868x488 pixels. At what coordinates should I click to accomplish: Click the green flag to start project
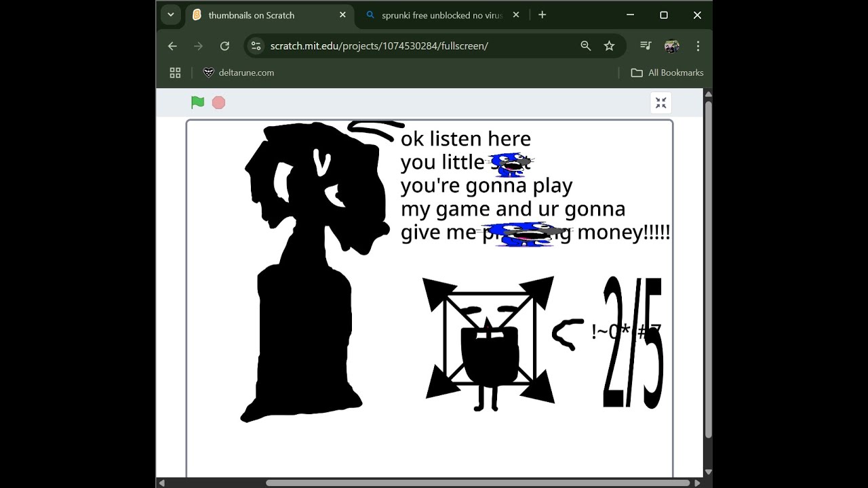(197, 102)
